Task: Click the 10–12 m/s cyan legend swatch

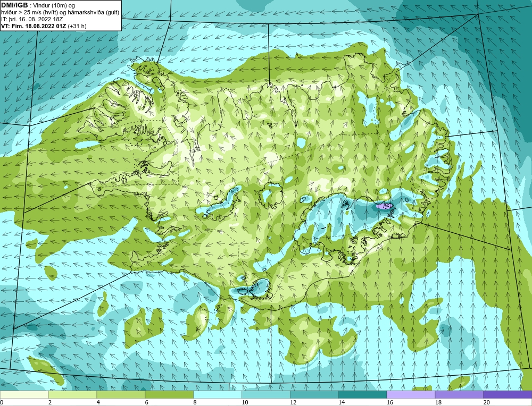Action: click(x=266, y=394)
